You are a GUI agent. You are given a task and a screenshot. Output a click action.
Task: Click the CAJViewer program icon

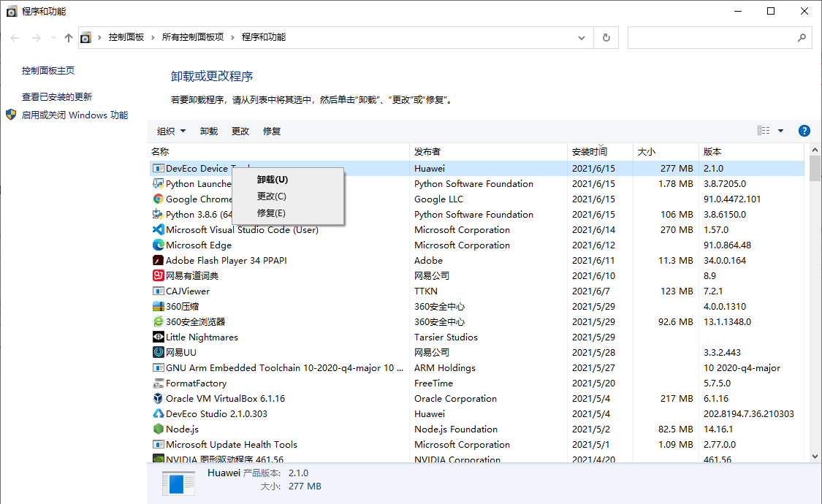point(158,291)
